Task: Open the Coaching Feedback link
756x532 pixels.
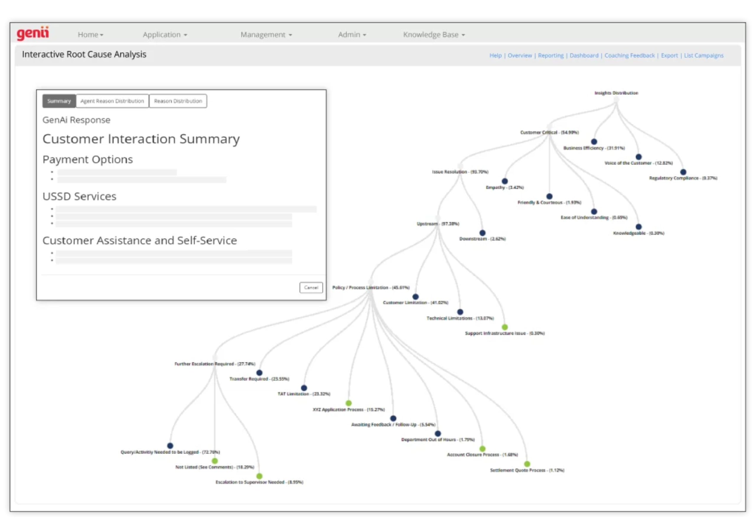Action: [x=629, y=55]
